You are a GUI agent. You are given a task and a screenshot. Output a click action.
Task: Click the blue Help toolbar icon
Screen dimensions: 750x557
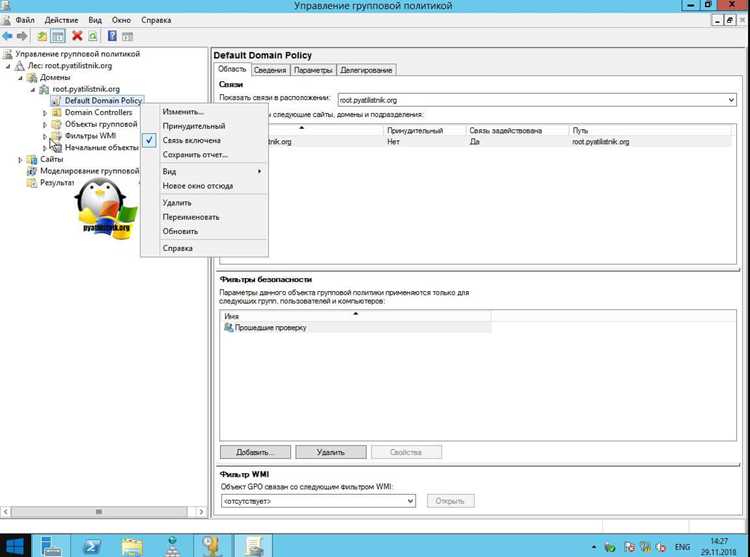coord(112,36)
